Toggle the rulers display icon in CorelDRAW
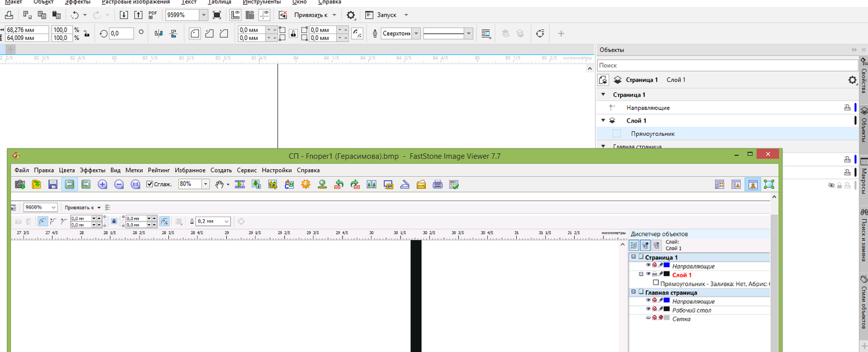This screenshot has width=868, height=352. (x=236, y=14)
